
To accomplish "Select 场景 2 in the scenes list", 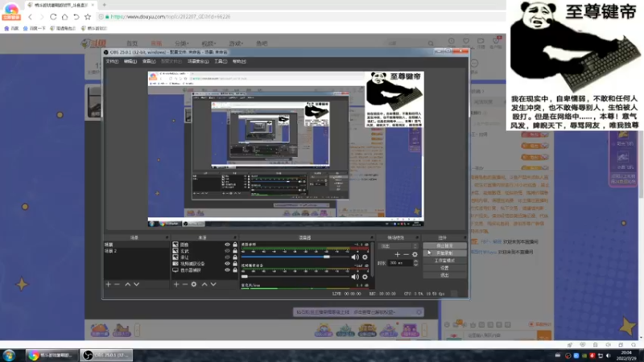I will [x=136, y=251].
